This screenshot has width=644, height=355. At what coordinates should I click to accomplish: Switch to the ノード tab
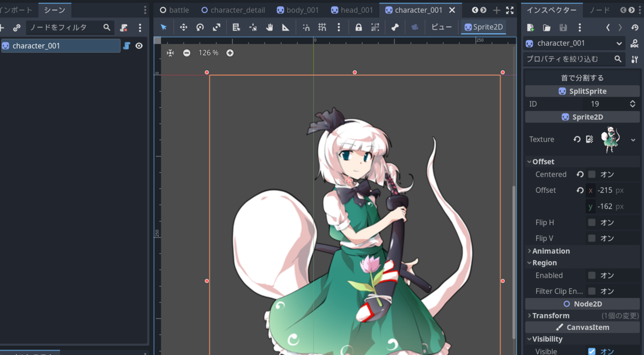[599, 10]
